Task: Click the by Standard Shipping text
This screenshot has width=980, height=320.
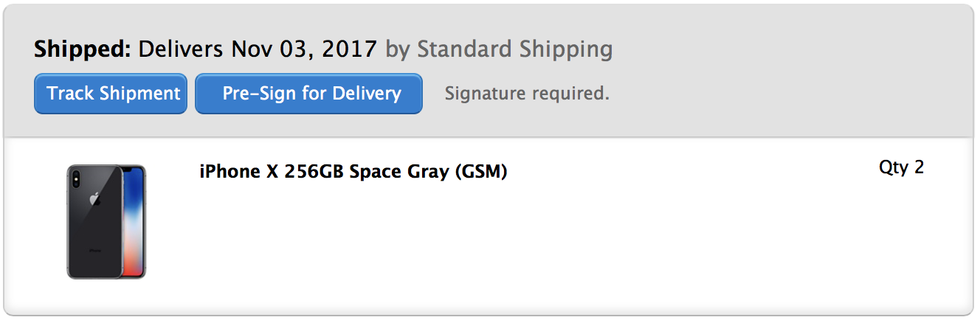Action: click(500, 49)
